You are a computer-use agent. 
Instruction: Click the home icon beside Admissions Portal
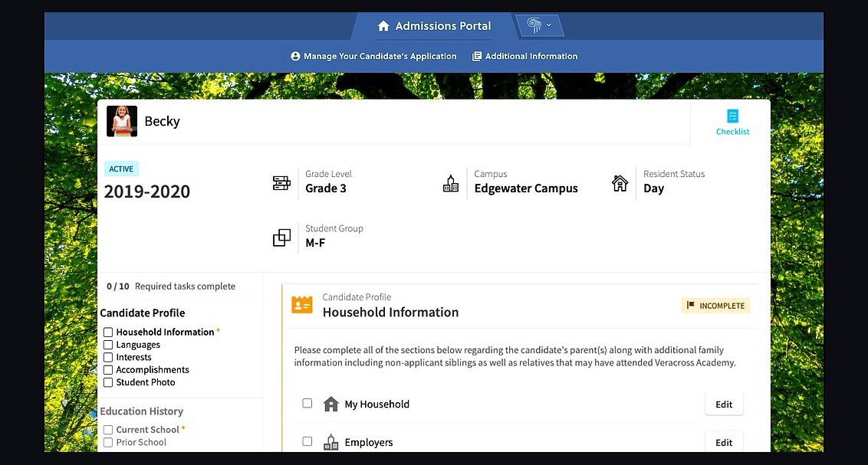[383, 26]
